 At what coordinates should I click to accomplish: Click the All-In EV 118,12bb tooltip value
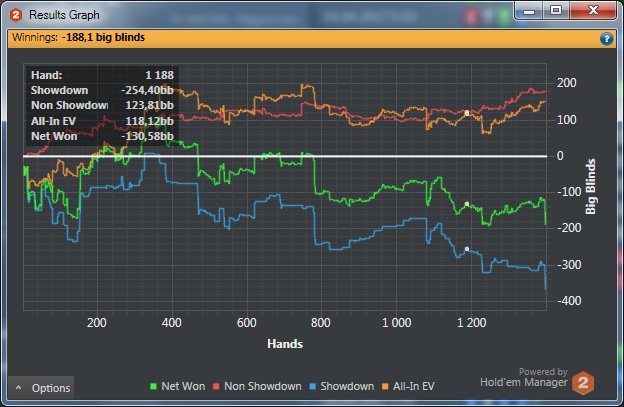150,121
